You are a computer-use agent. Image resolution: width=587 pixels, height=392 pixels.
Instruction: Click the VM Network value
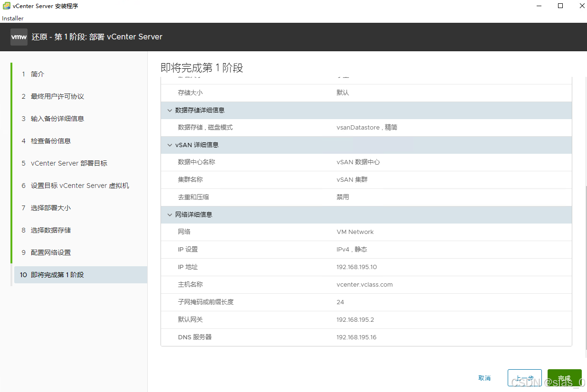pyautogui.click(x=355, y=232)
